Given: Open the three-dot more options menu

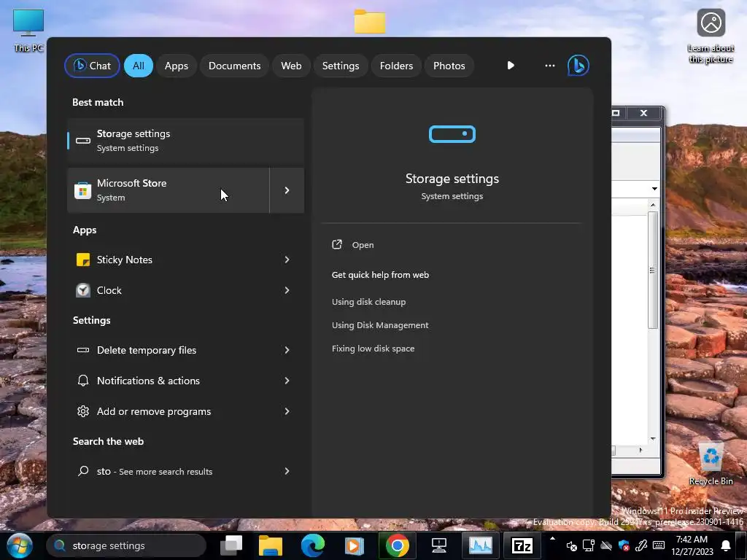Looking at the screenshot, I should click(x=550, y=65).
